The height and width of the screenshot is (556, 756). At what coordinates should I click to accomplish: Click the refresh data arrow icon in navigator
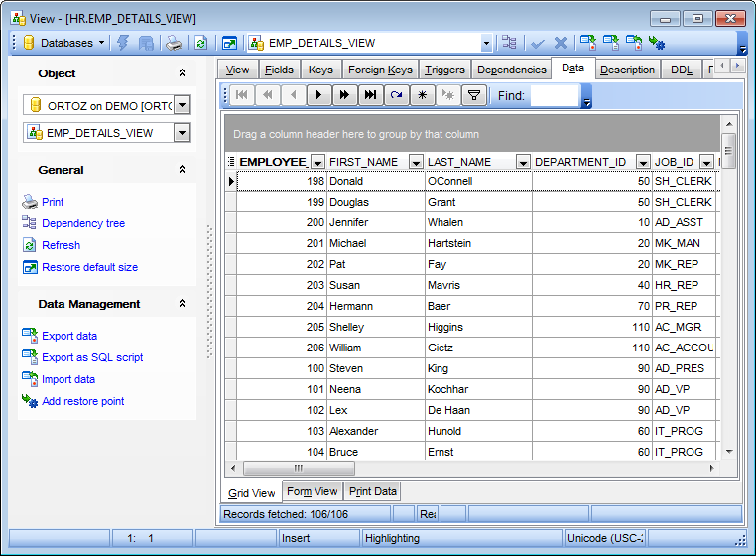[x=396, y=95]
